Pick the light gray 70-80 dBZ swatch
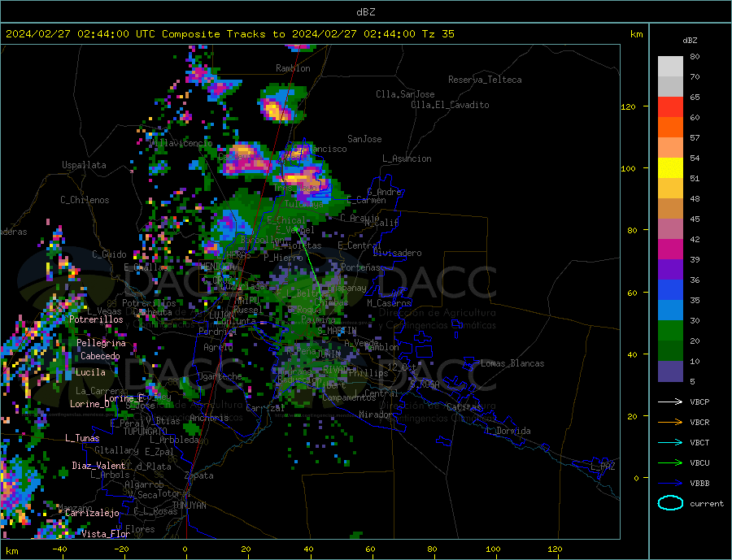 (x=670, y=67)
